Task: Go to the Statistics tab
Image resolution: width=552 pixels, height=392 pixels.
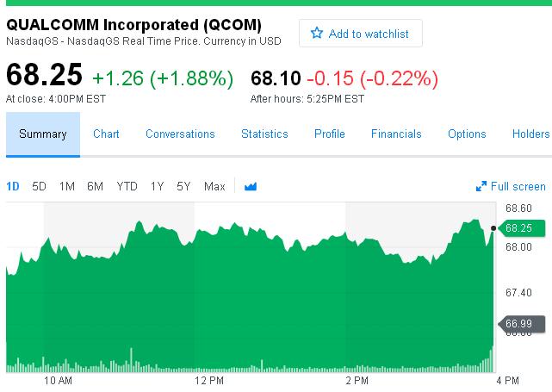Action: click(x=264, y=134)
